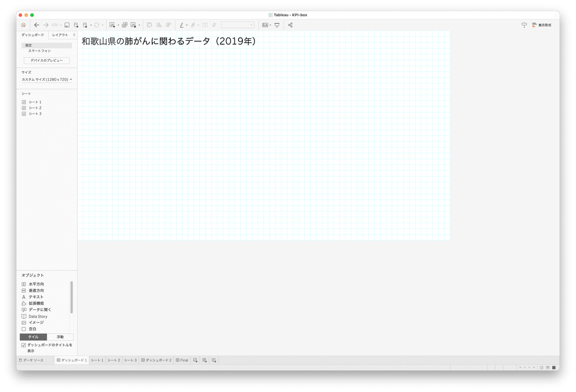Open the Final dashboard tab
The image size is (576, 392).
[182, 360]
